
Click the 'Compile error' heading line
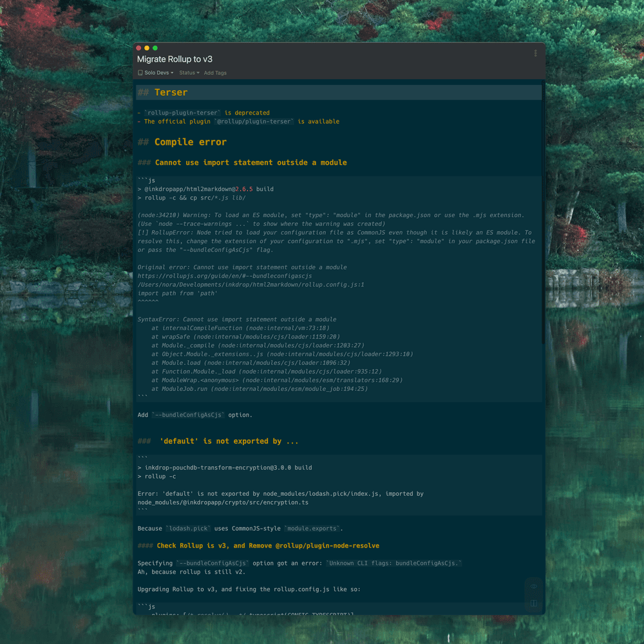click(x=190, y=142)
